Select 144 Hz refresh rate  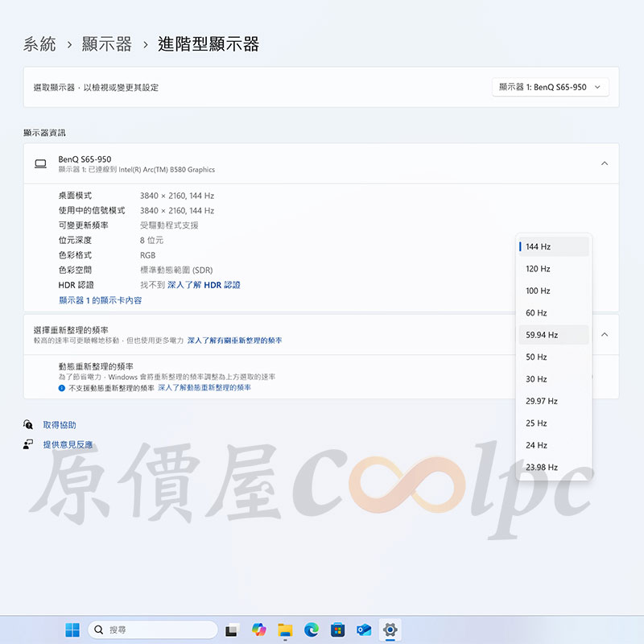pos(554,246)
